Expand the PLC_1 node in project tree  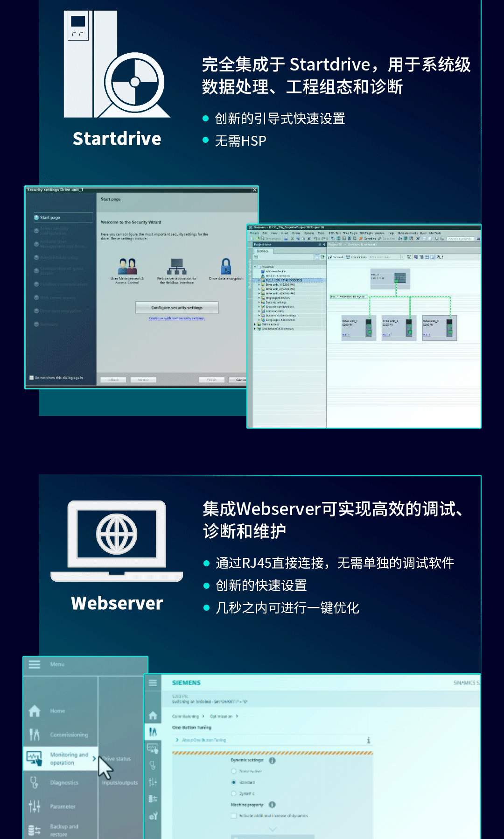pos(259,280)
